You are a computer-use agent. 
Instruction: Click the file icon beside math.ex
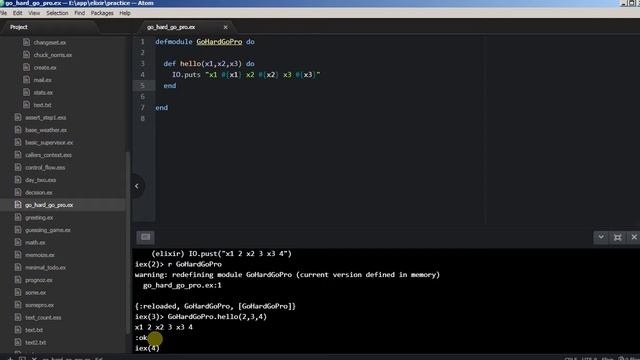pyautogui.click(x=18, y=242)
